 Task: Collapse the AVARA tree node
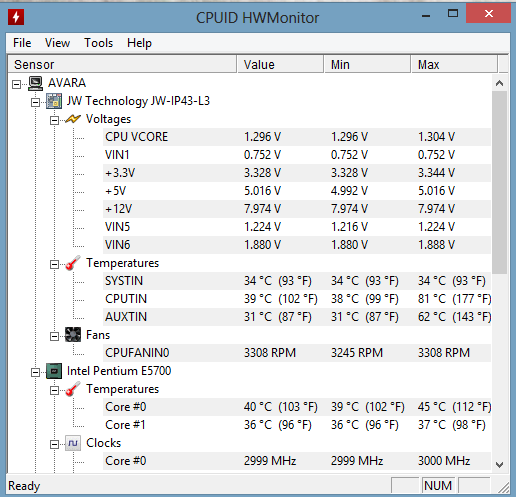click(x=16, y=84)
